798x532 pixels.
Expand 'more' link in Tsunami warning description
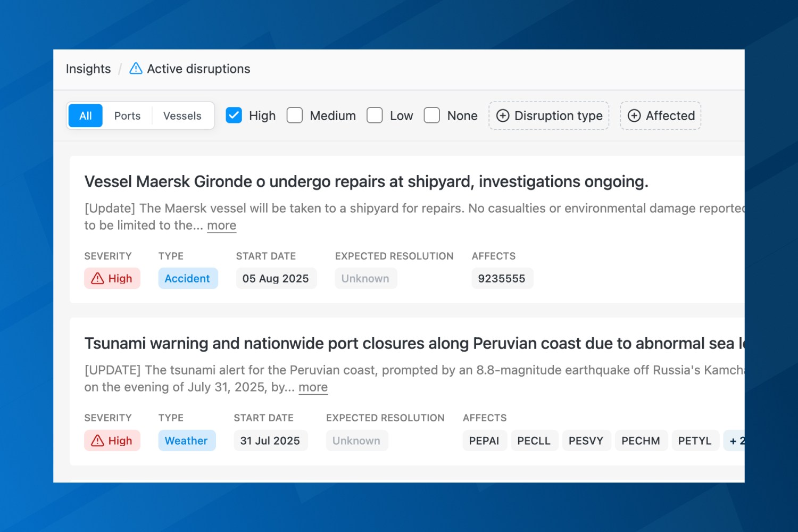313,387
